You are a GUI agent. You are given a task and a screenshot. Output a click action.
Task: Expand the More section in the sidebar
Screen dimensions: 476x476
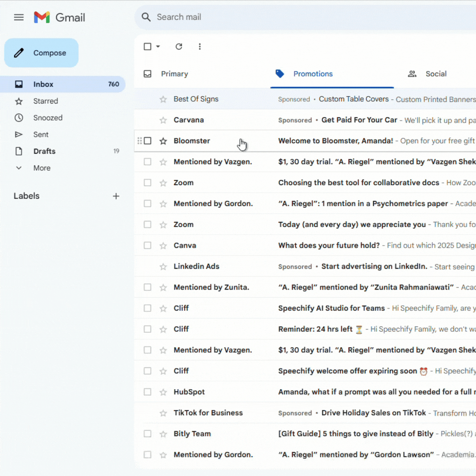click(19, 168)
